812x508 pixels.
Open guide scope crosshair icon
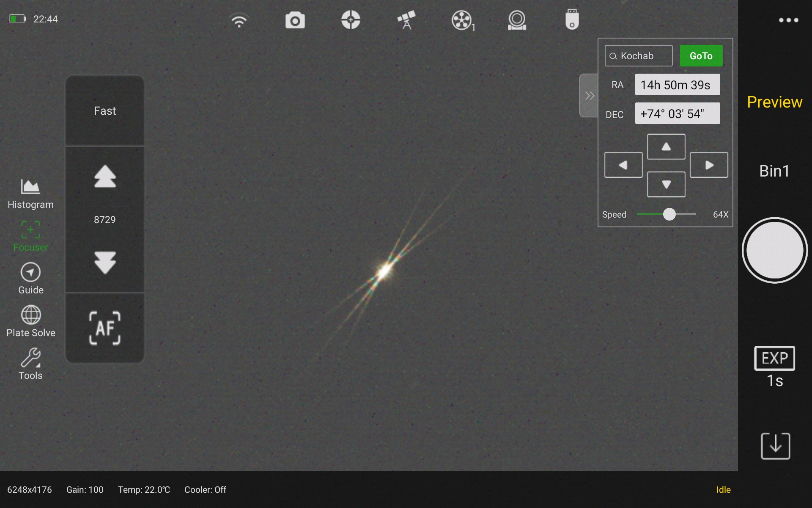coord(351,20)
